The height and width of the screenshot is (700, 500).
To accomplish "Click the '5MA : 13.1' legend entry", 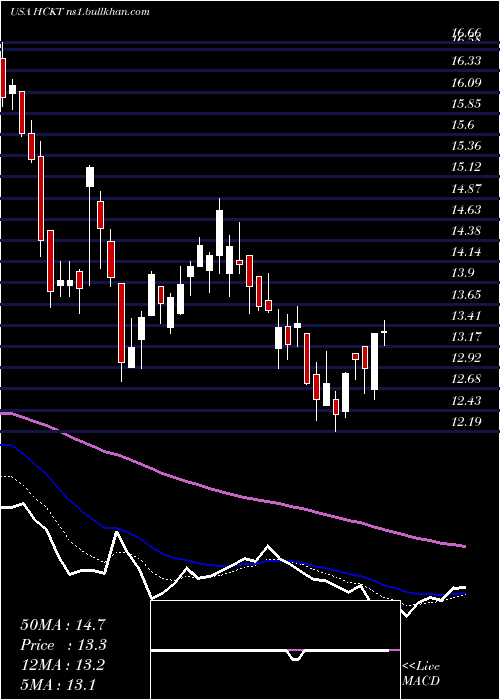I will point(58,684).
